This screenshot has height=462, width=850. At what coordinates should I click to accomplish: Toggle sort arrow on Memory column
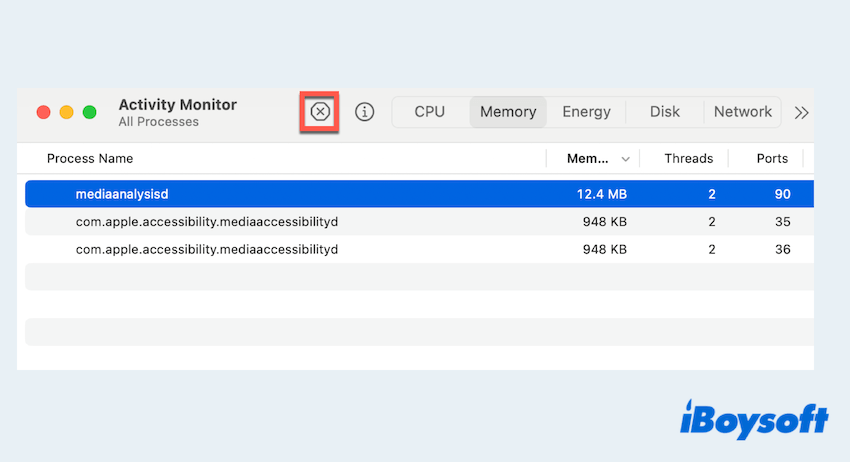[627, 159]
